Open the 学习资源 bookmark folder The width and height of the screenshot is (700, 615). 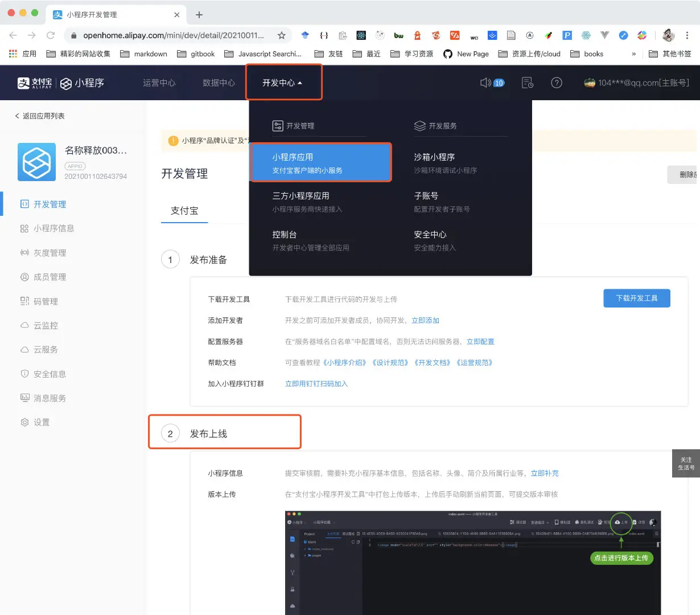coord(412,54)
